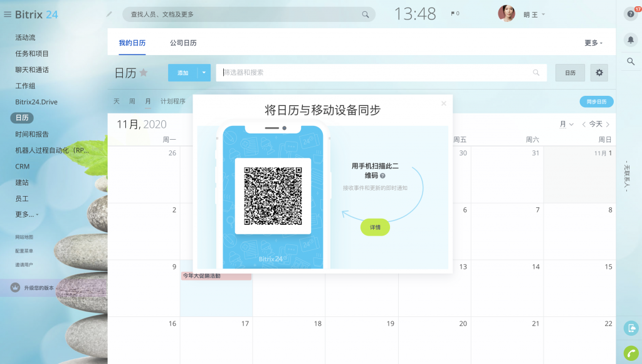Open 任务和项目 in sidebar
The image size is (642, 364).
coord(32,54)
